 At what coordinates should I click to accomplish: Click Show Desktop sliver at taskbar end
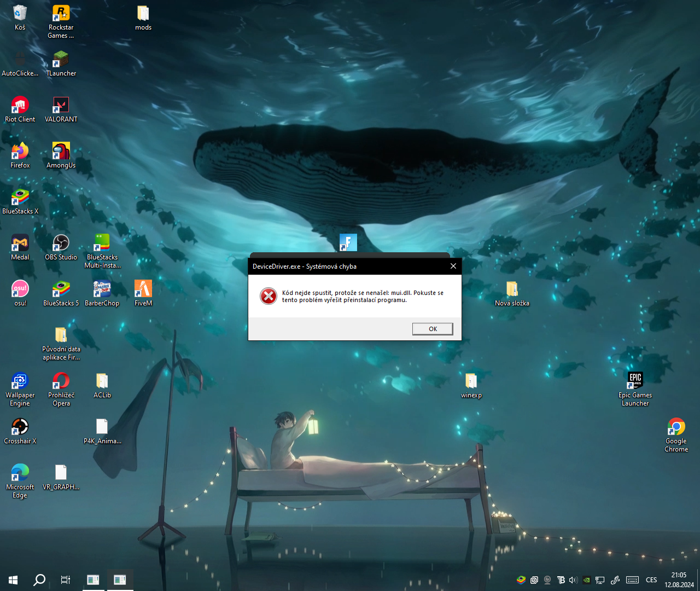[x=698, y=580]
